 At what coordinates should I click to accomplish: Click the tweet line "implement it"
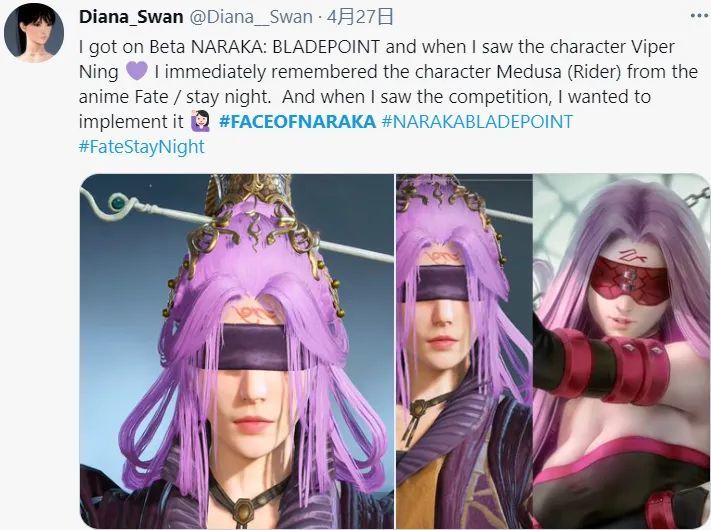click(131, 122)
